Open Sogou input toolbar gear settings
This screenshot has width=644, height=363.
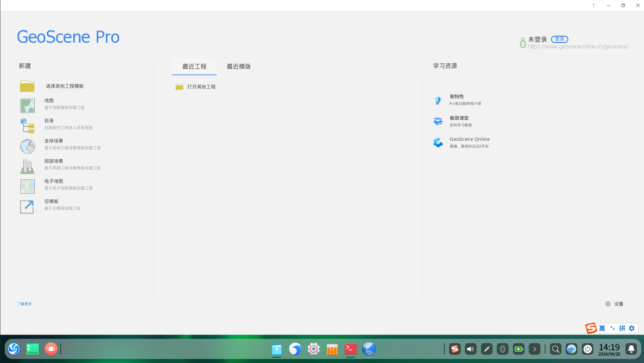pos(632,328)
